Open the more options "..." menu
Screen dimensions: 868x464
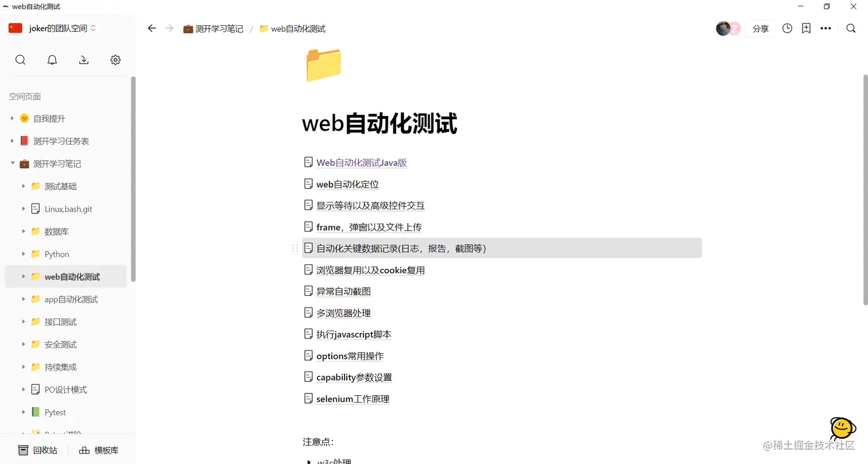[x=826, y=28]
